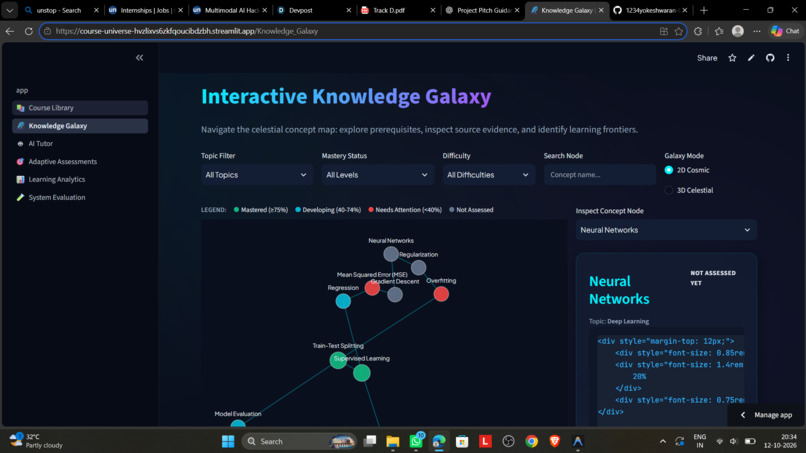Close the Devpost tab
806x453 pixels.
click(349, 10)
